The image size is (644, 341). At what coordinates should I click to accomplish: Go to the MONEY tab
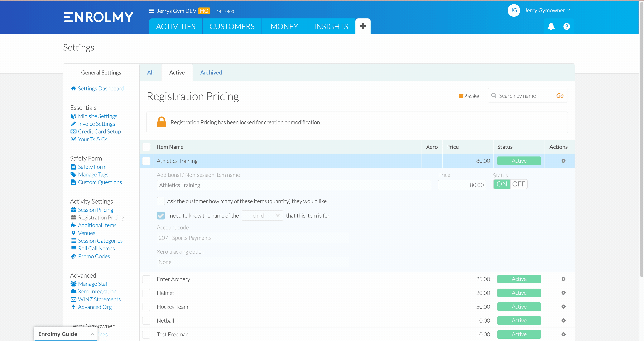(x=284, y=26)
